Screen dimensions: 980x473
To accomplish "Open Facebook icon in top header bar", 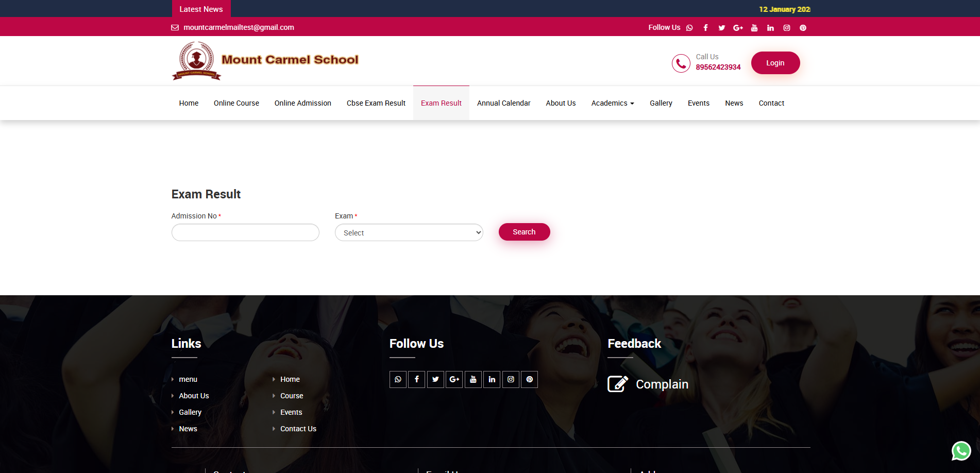I will point(705,28).
